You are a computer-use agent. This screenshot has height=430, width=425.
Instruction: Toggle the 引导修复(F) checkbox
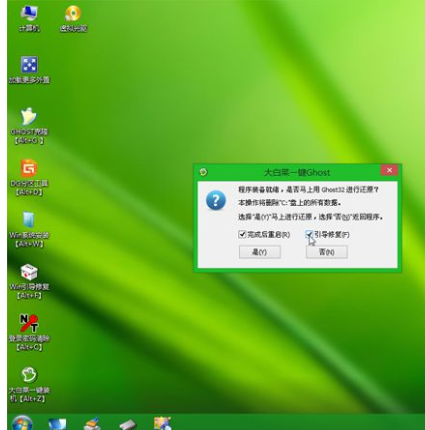click(x=309, y=234)
